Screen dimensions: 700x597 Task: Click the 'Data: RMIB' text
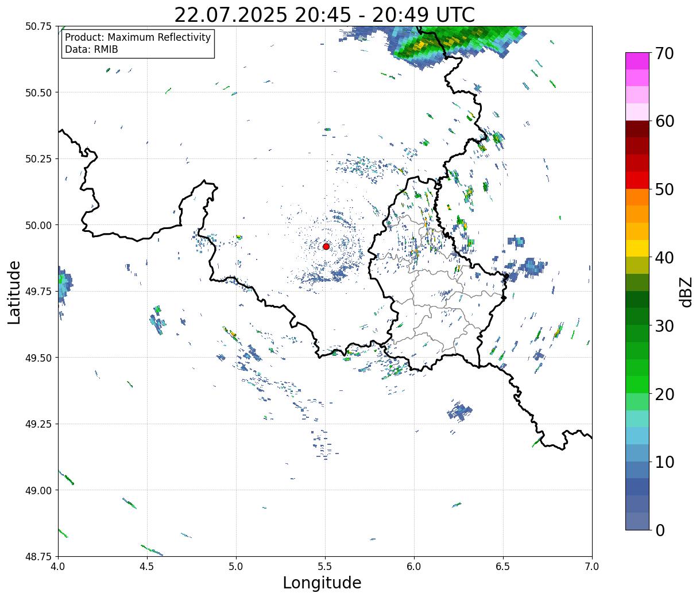[91, 49]
